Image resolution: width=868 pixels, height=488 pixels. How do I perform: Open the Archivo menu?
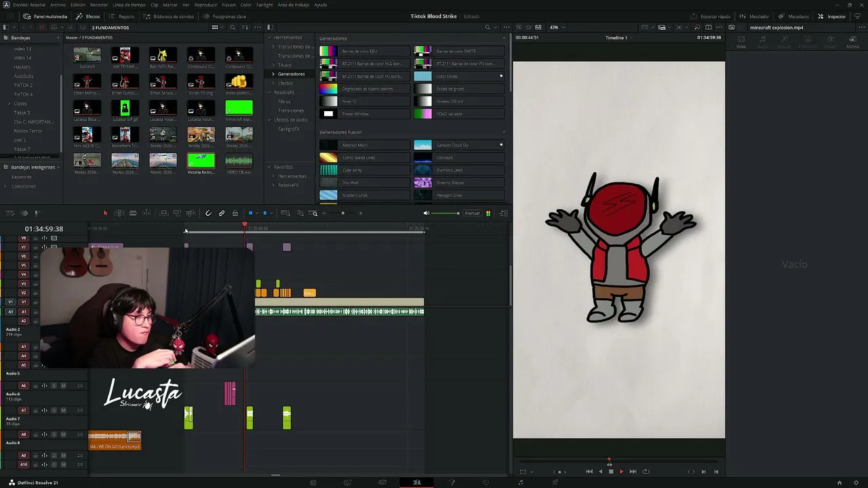click(x=58, y=5)
